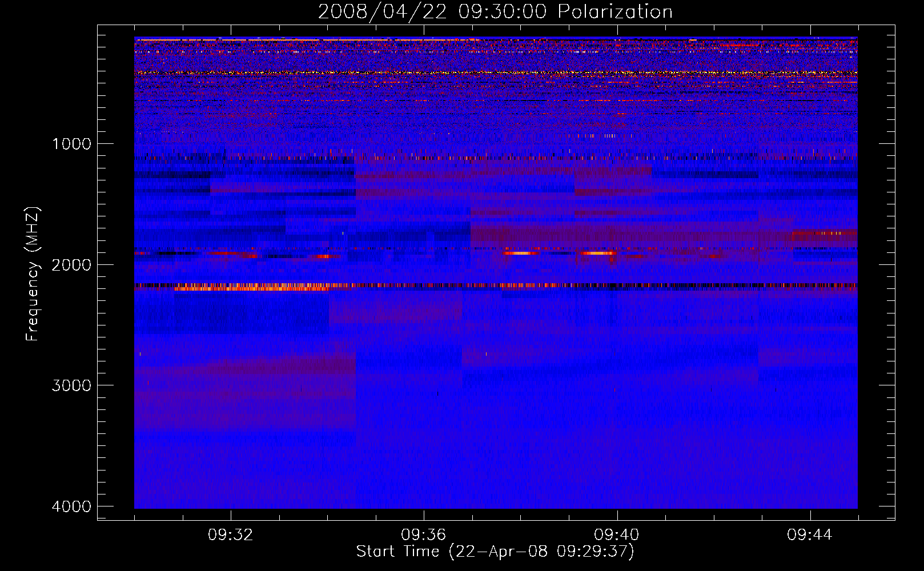924x571 pixels.
Task: Click the 3000 frequency tick label
Action: click(71, 385)
